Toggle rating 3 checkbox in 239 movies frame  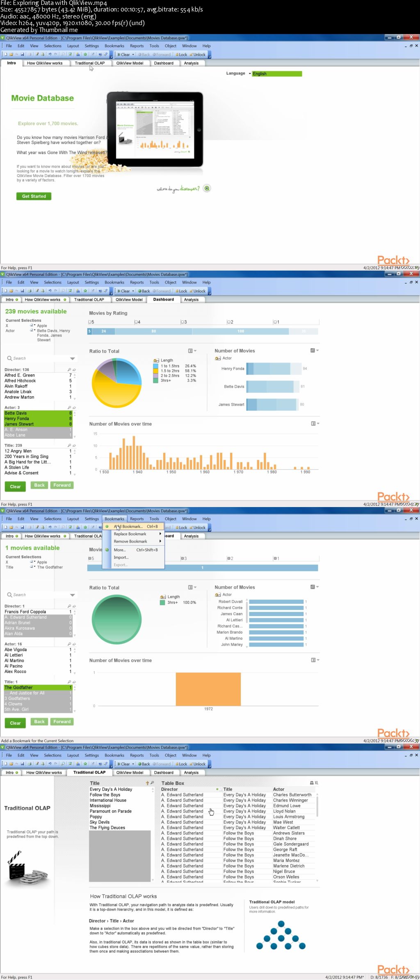[x=183, y=322]
